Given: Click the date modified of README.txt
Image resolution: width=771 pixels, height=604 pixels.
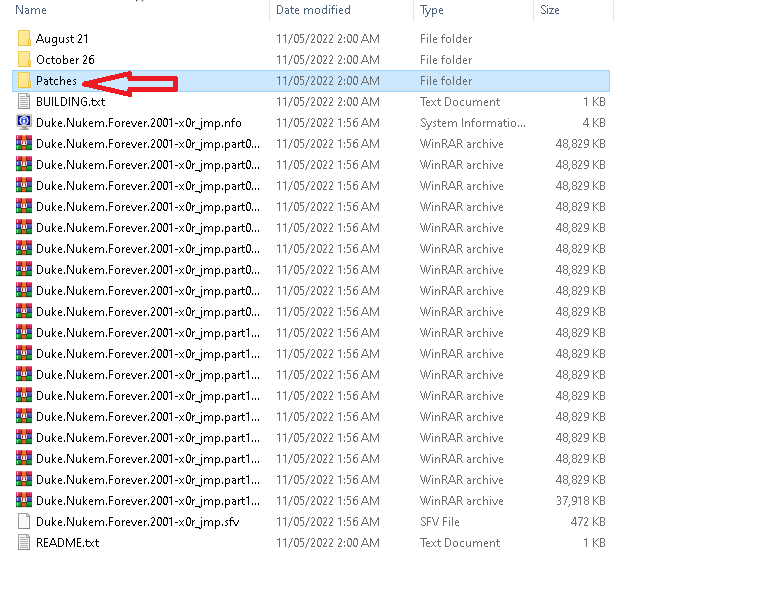Looking at the screenshot, I should coord(327,543).
